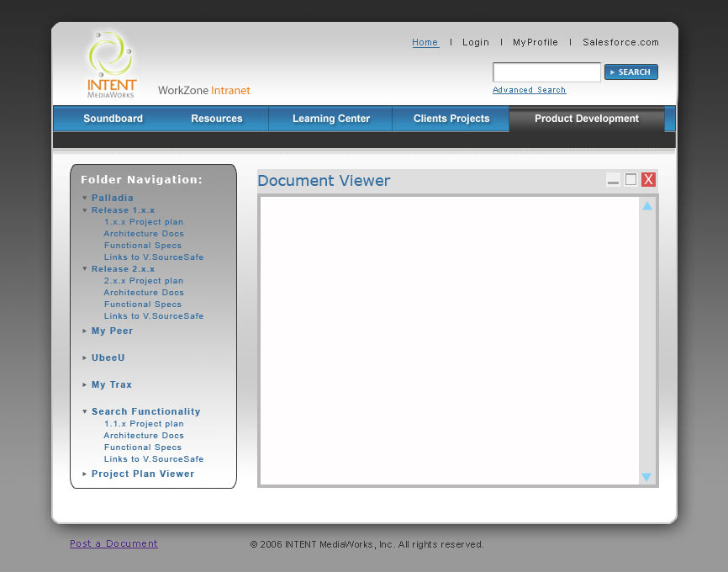Expand the My Trax folder triangle
This screenshot has width=728, height=572.
tap(85, 384)
